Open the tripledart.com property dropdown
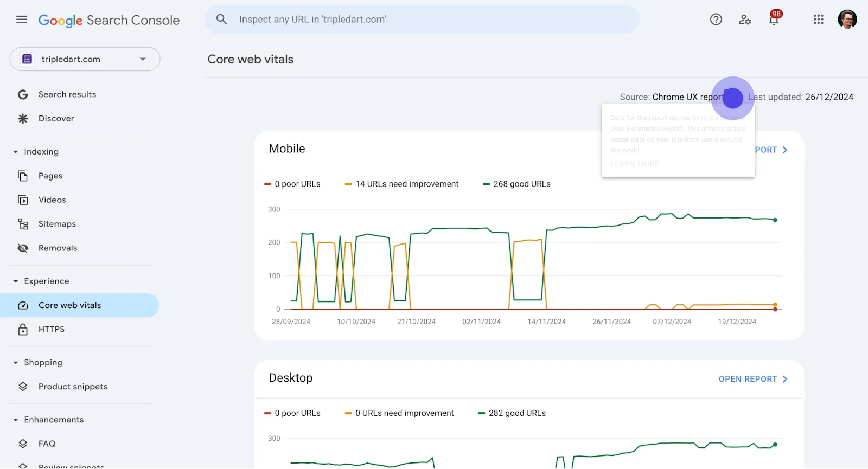 point(85,59)
